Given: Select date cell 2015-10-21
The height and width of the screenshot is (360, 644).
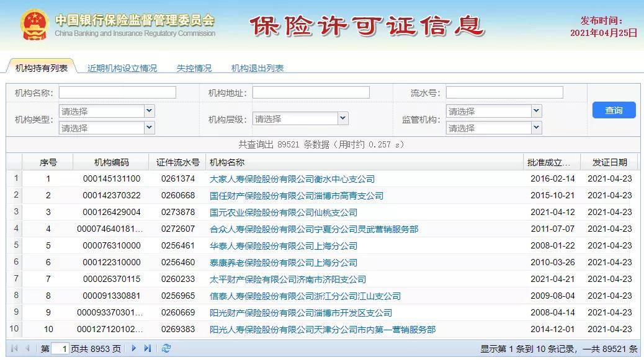Looking at the screenshot, I should click(x=552, y=196).
